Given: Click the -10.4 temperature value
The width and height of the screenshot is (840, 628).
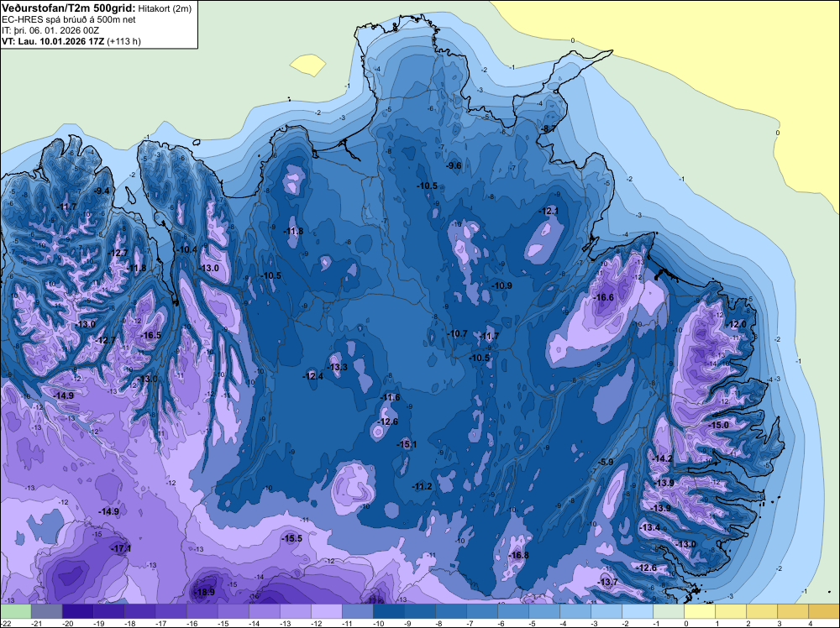Looking at the screenshot, I should click(x=187, y=249).
